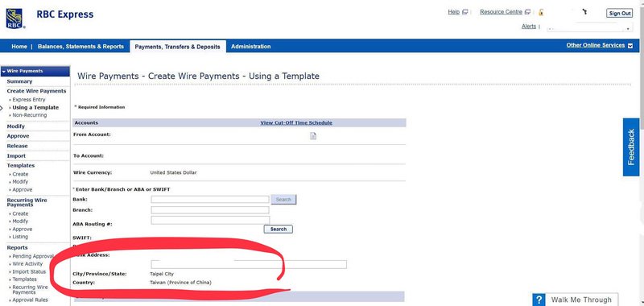
Task: Open Help pop-up window icon
Action: coord(465,12)
